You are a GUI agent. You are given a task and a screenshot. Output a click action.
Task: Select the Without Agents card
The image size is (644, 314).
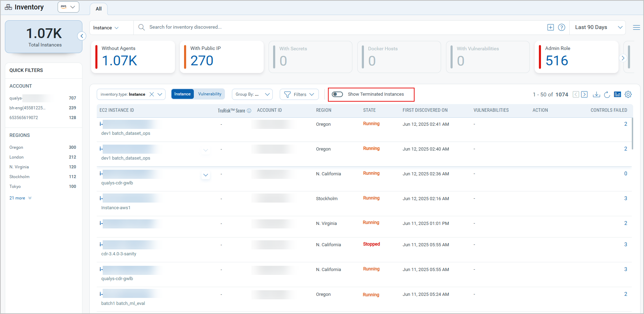click(x=133, y=57)
